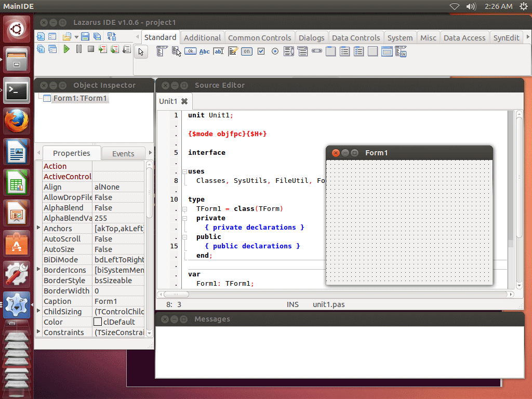
Task: Switch to the Additional component tab
Action: click(202, 37)
